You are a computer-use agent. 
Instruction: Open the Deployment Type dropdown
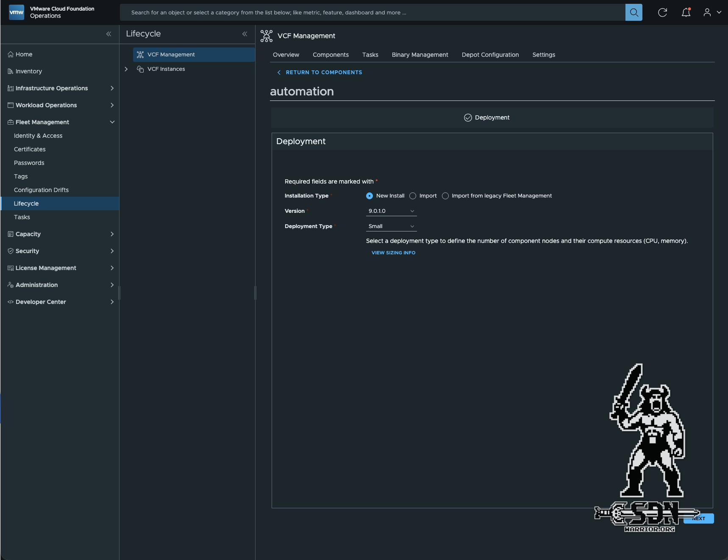coord(390,226)
